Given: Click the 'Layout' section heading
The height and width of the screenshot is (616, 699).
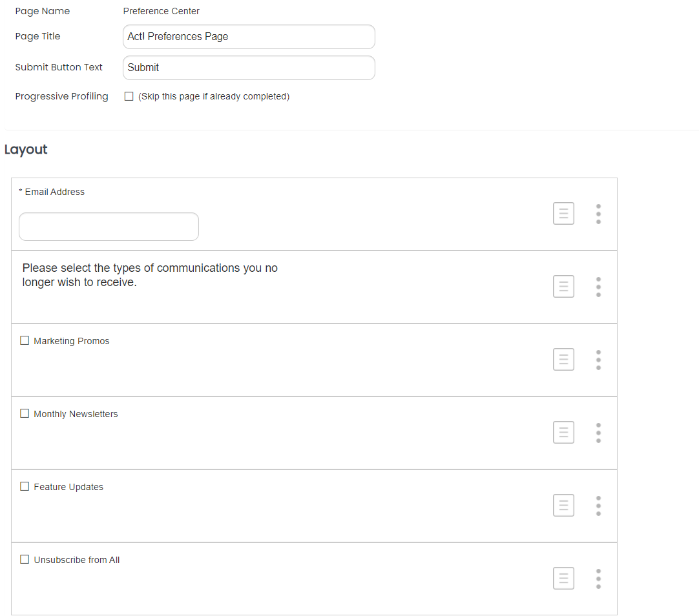Looking at the screenshot, I should 26,150.
